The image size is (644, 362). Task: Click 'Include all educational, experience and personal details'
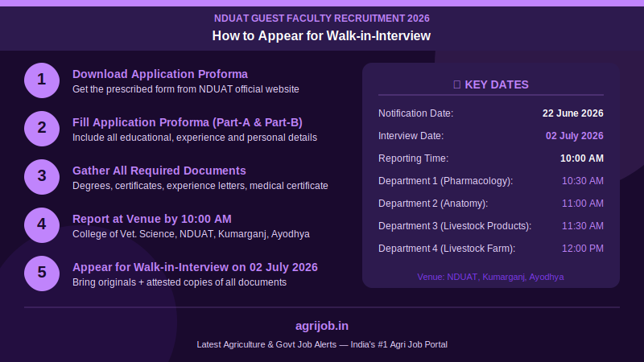point(195,137)
